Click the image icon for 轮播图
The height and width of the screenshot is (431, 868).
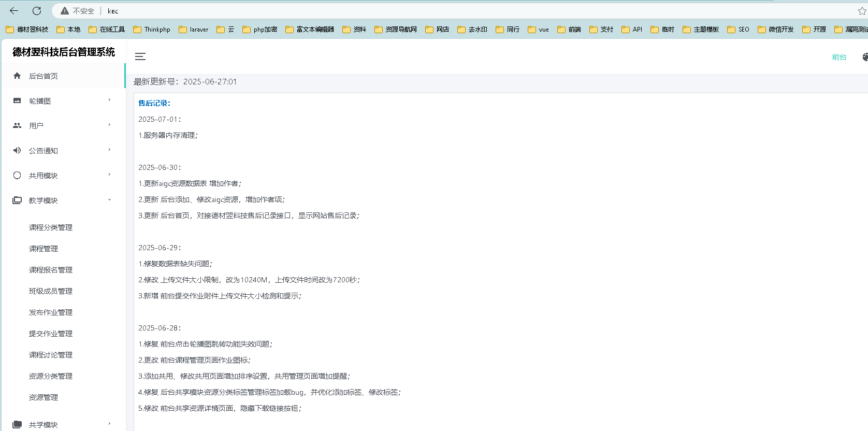coord(17,100)
